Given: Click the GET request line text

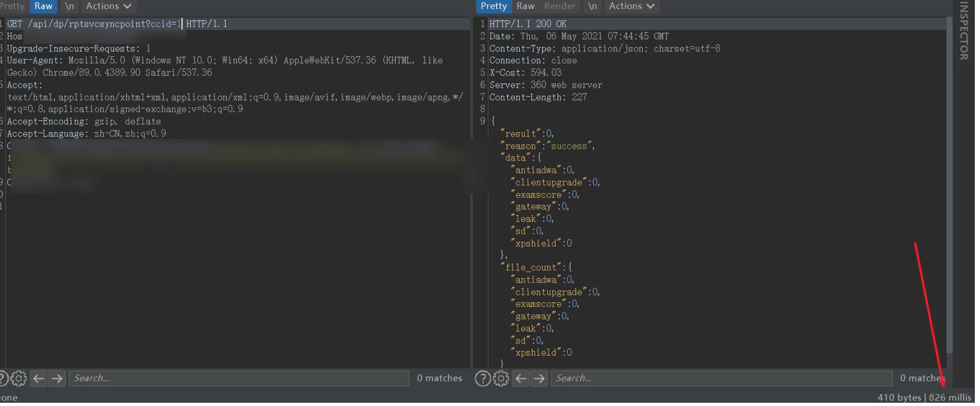Looking at the screenshot, I should 117,24.
